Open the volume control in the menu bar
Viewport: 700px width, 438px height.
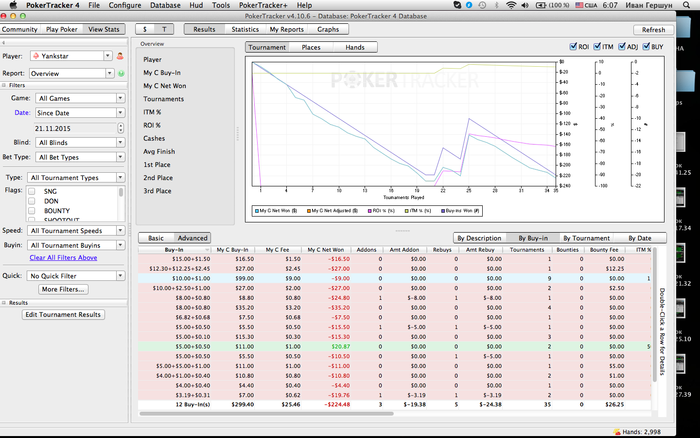pos(525,5)
